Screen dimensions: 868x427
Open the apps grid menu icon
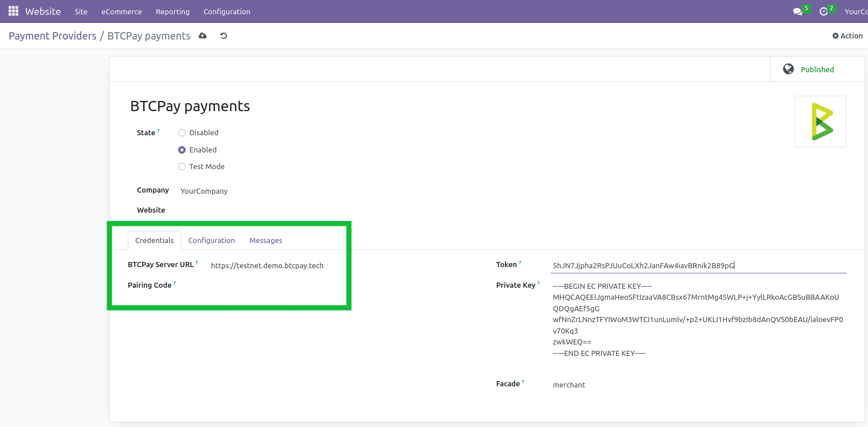13,11
